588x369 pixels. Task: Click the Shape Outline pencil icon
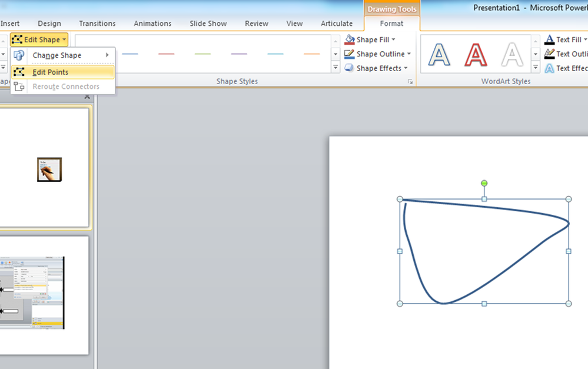point(350,54)
